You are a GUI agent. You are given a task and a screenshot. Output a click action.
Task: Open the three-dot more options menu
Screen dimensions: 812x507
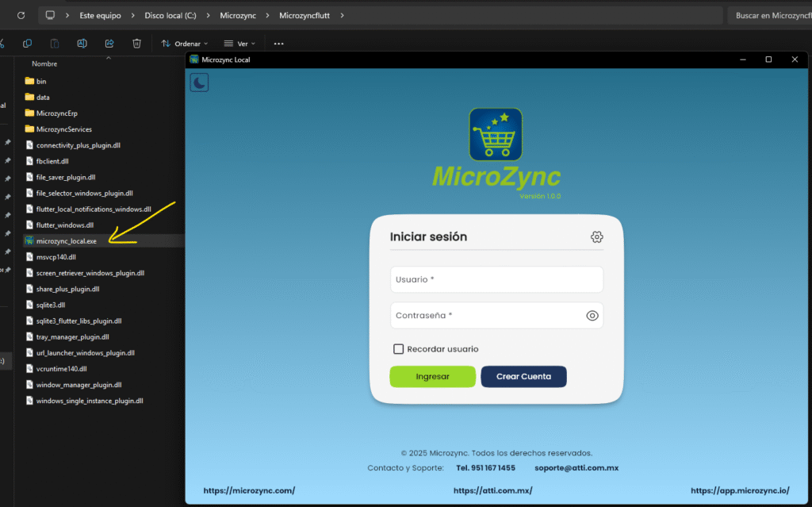click(278, 44)
